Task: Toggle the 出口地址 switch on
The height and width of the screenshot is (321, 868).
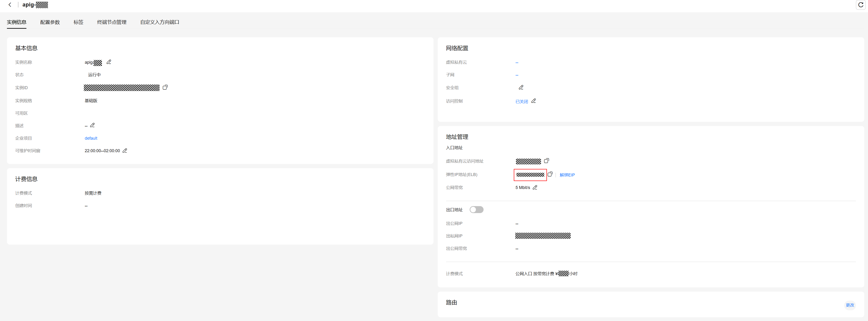Action: pos(476,210)
